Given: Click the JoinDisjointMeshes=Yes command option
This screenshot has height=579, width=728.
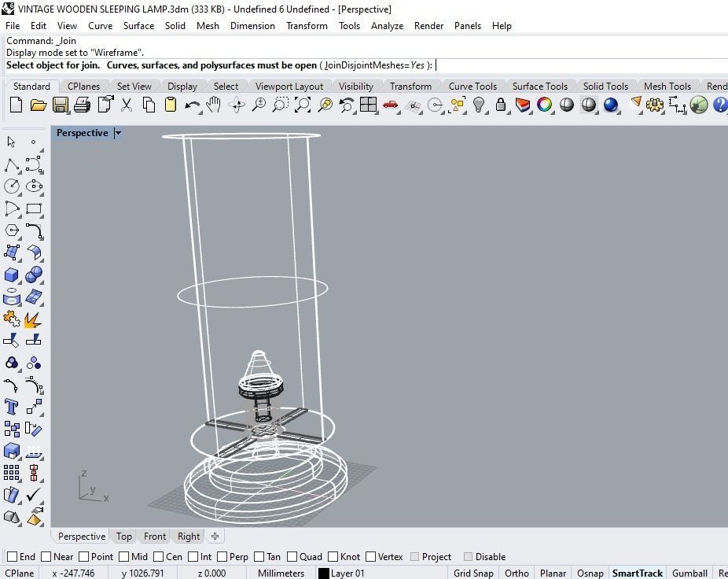Looking at the screenshot, I should click(375, 65).
